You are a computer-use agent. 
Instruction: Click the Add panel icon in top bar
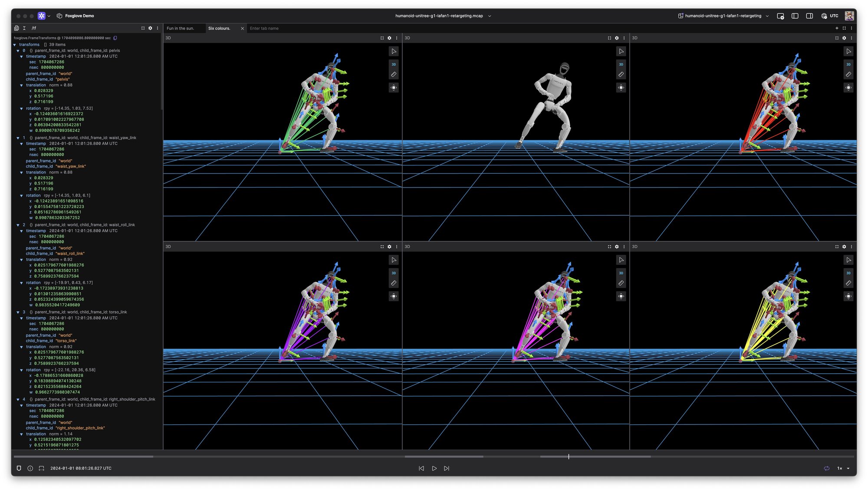pos(780,16)
